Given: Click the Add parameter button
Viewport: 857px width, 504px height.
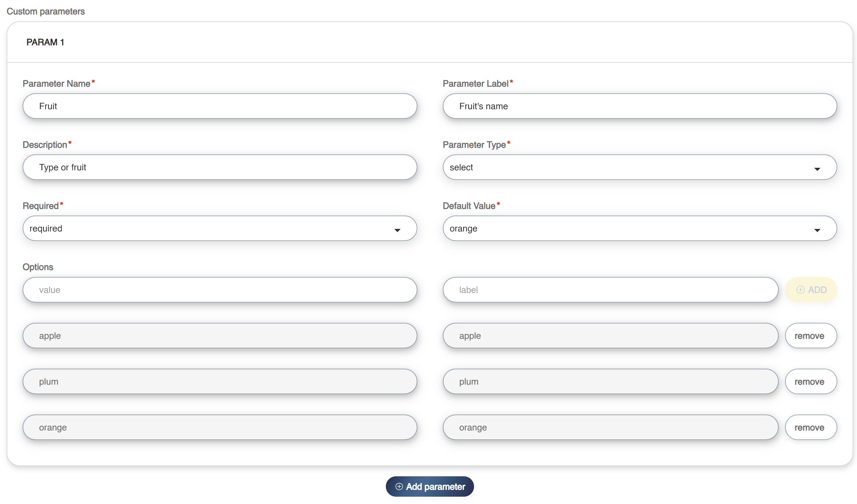Looking at the screenshot, I should pyautogui.click(x=429, y=486).
